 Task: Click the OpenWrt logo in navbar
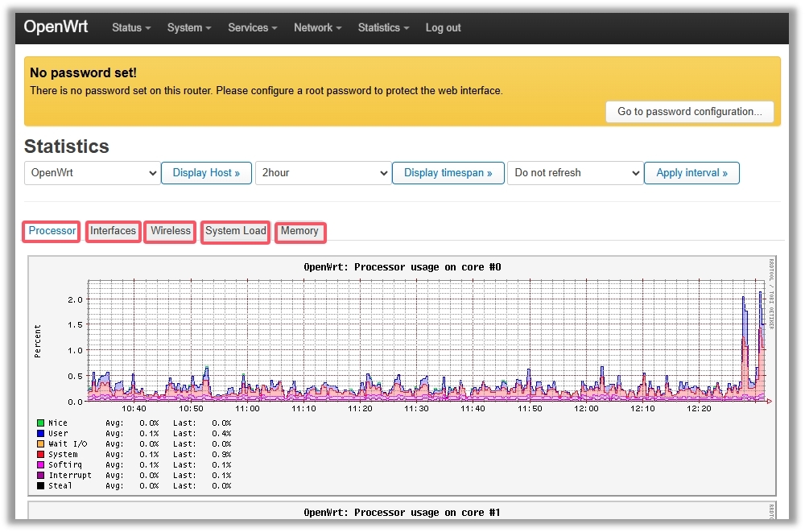56,27
